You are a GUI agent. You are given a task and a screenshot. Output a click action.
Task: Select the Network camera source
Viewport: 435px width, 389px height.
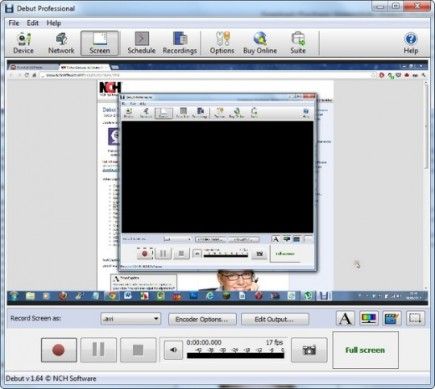(61, 43)
